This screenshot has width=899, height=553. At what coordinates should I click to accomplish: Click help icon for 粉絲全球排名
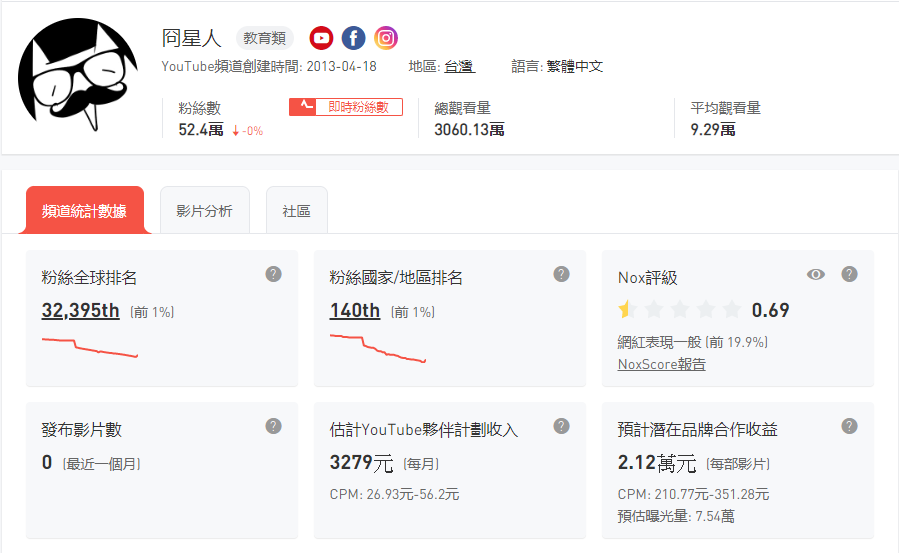click(x=273, y=274)
